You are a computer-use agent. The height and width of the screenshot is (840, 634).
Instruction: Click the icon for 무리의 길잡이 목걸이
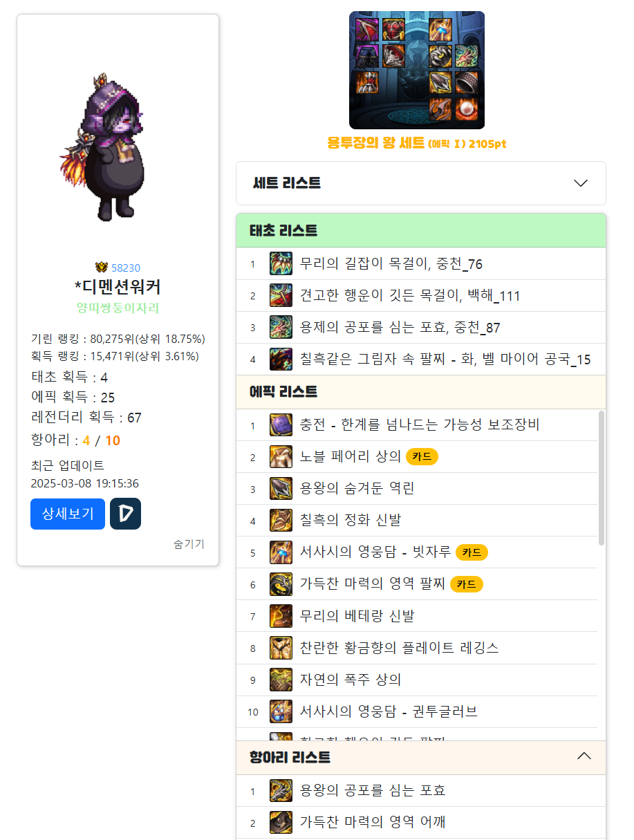click(x=281, y=263)
